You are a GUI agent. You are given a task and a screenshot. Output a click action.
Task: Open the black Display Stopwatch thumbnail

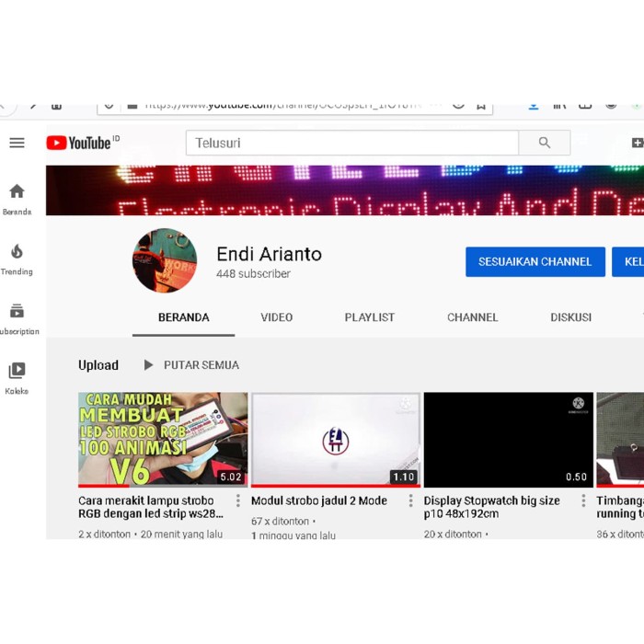[x=509, y=440]
